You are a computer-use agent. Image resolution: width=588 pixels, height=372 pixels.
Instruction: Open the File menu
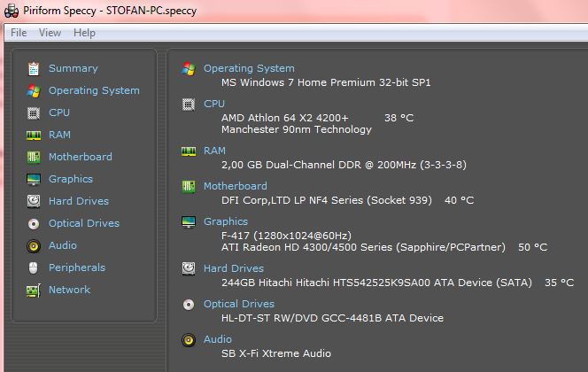pyautogui.click(x=19, y=33)
